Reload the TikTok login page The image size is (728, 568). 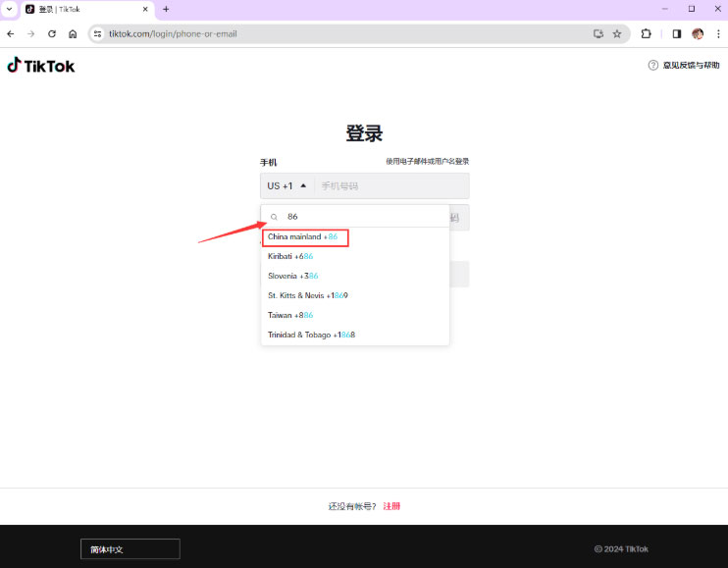coord(52,34)
